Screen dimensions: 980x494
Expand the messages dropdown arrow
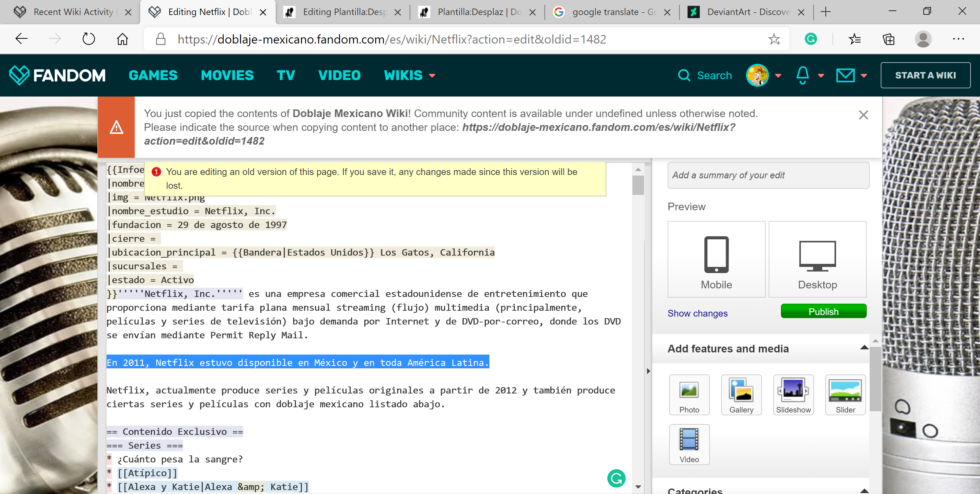coord(864,75)
